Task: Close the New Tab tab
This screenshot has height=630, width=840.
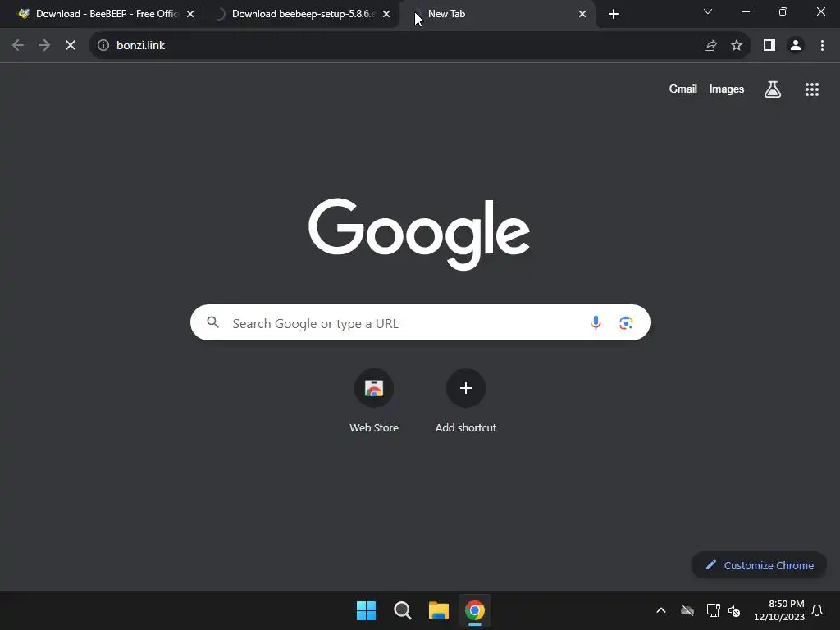Action: pyautogui.click(x=582, y=14)
